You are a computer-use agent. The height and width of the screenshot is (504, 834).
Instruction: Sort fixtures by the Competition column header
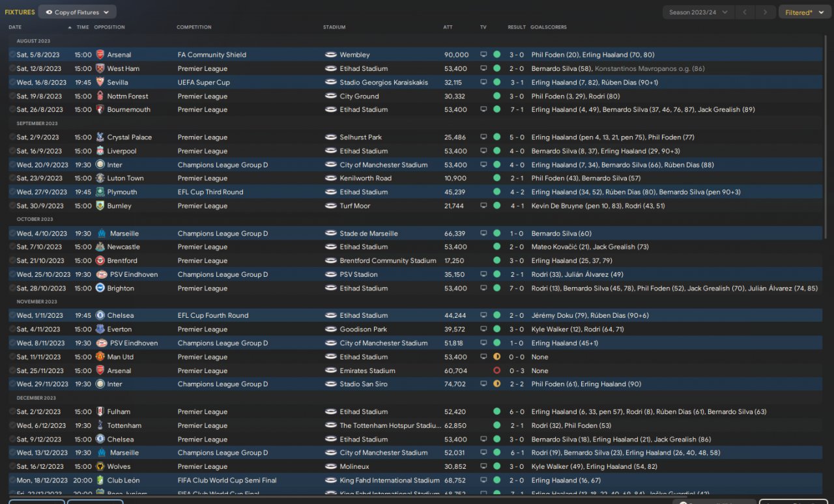pos(194,27)
